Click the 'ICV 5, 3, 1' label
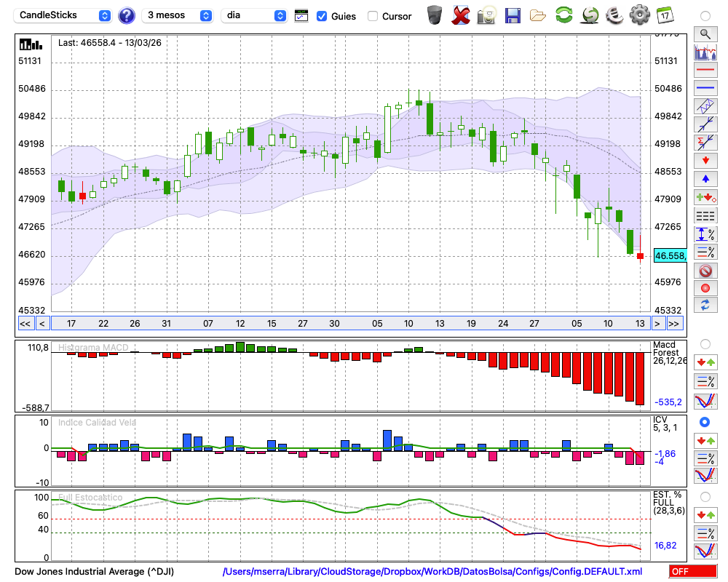This screenshot has width=728, height=582. (665, 423)
